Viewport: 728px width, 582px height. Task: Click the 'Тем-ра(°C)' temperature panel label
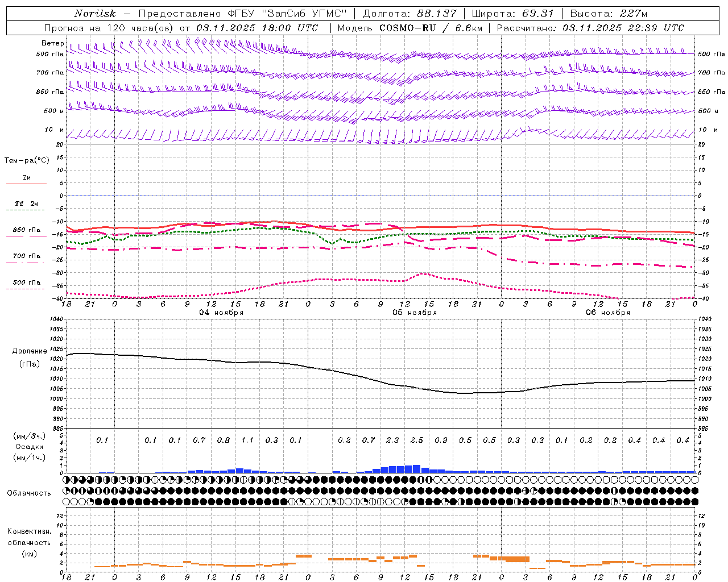(x=27, y=161)
